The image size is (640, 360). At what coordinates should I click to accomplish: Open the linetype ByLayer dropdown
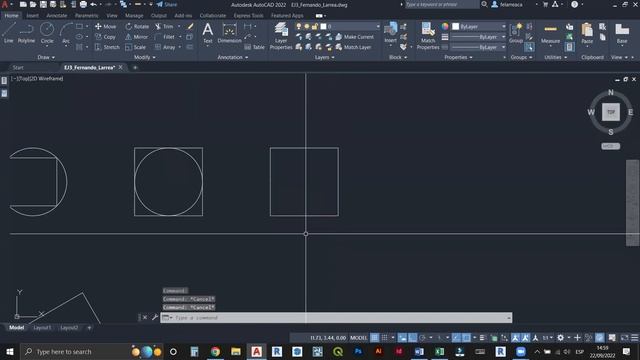(479, 47)
